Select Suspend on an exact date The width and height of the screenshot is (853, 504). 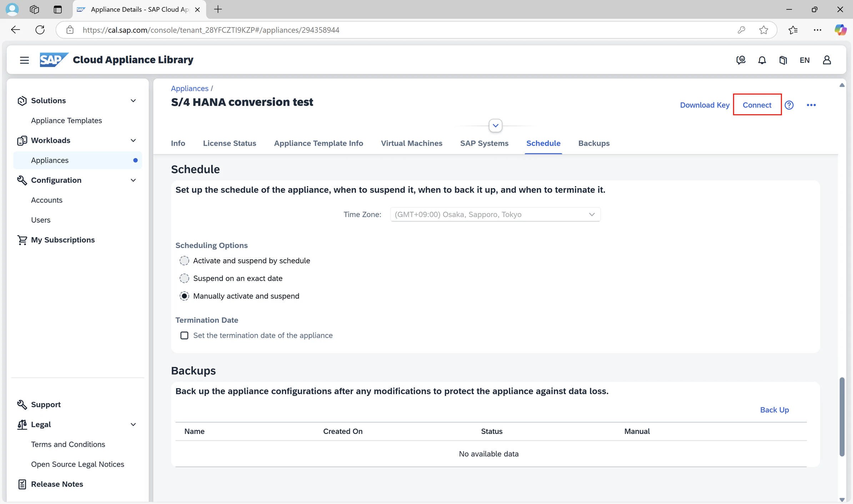[184, 278]
